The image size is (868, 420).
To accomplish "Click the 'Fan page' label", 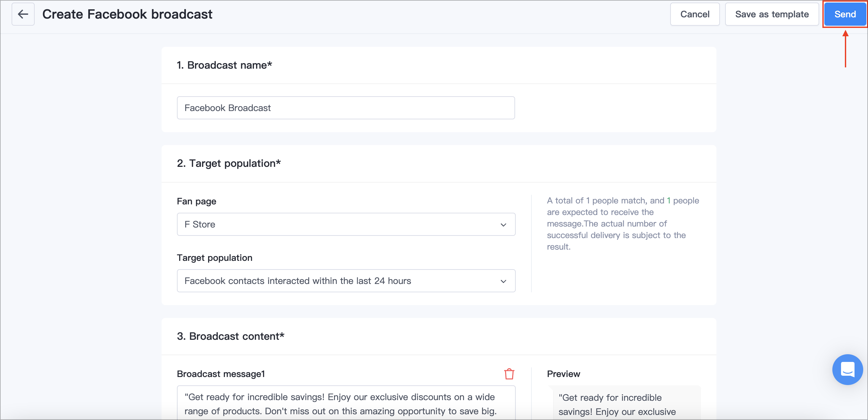I will pos(197,201).
